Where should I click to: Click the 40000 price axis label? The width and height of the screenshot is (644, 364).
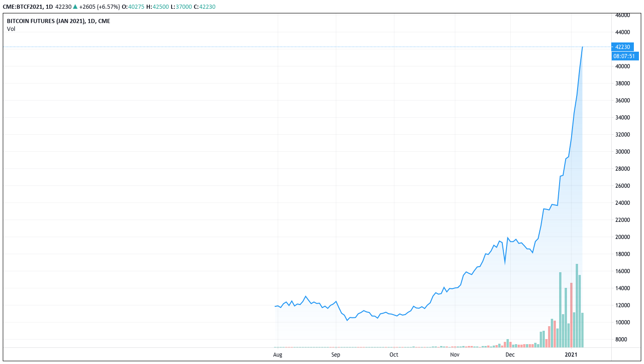click(623, 66)
